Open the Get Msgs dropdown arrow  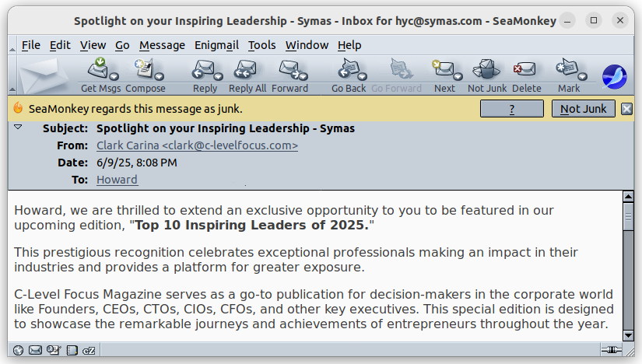(114, 76)
